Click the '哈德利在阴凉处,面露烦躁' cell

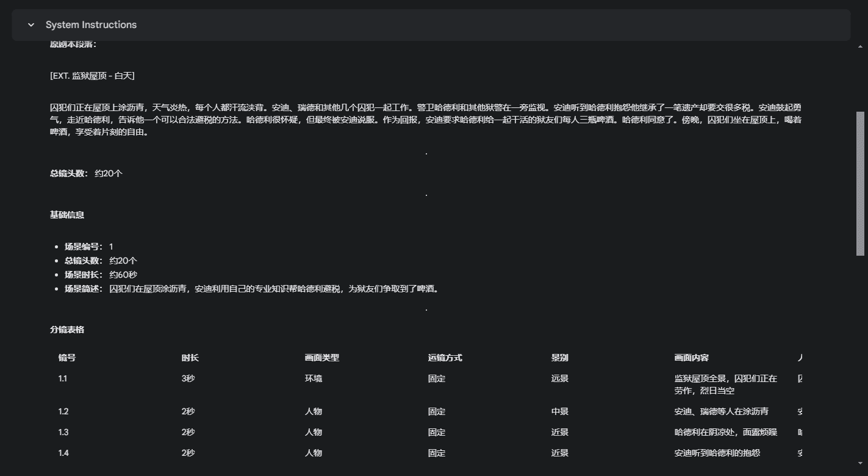pos(726,432)
